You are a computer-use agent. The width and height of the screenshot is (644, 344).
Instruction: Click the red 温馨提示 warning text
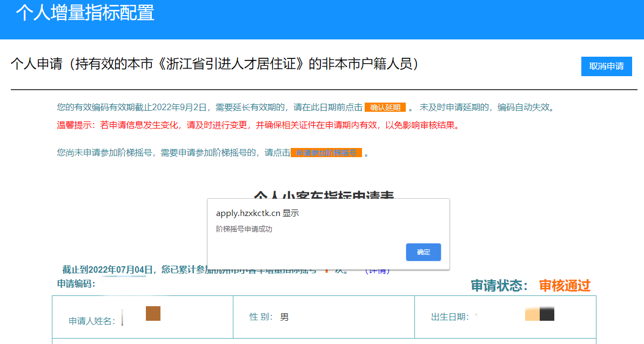(258, 125)
